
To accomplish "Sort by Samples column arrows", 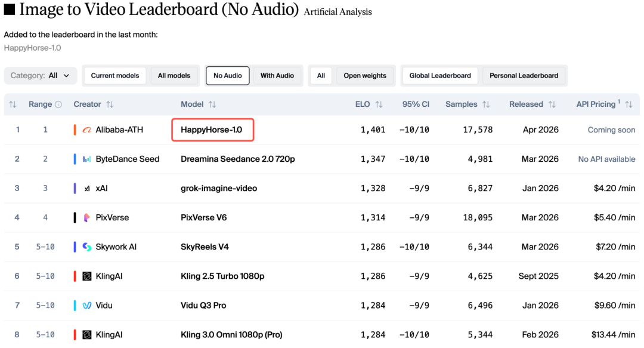I will click(x=486, y=104).
